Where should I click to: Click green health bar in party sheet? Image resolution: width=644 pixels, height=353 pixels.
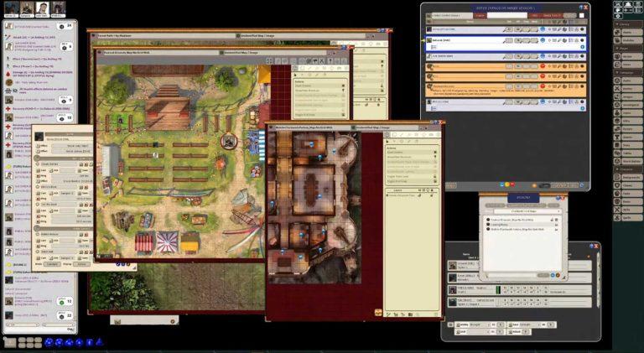(x=498, y=290)
